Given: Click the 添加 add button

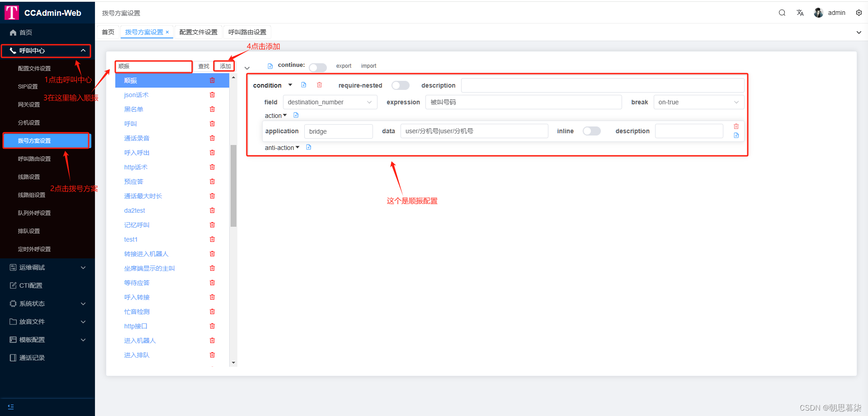Looking at the screenshot, I should 225,66.
